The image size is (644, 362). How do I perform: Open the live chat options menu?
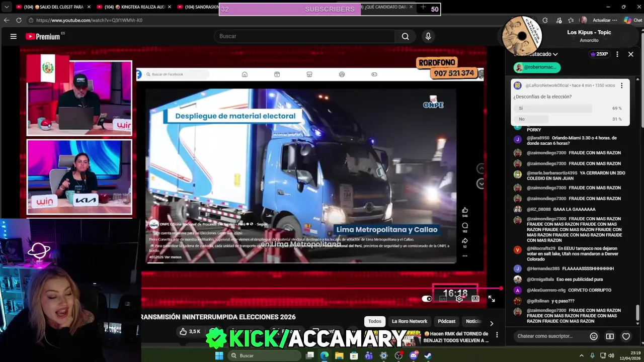point(617,54)
